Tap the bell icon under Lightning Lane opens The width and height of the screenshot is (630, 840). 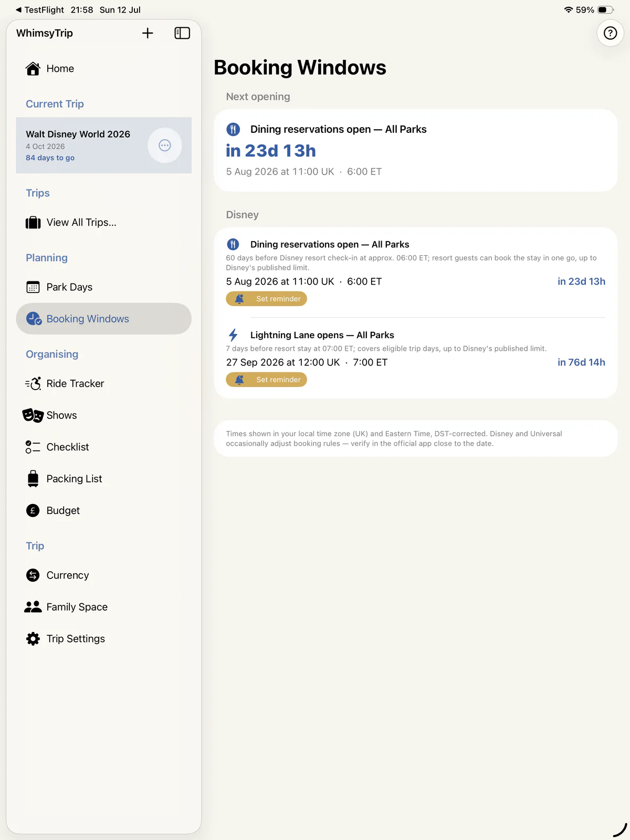(239, 380)
